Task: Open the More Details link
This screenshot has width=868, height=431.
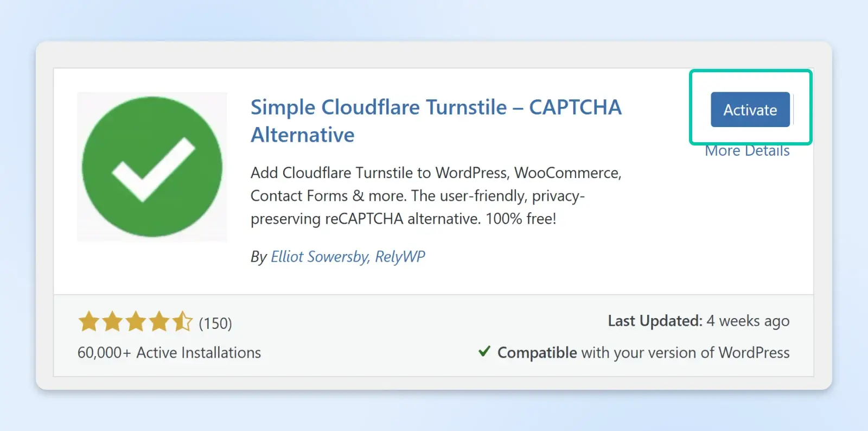Action: pos(747,151)
